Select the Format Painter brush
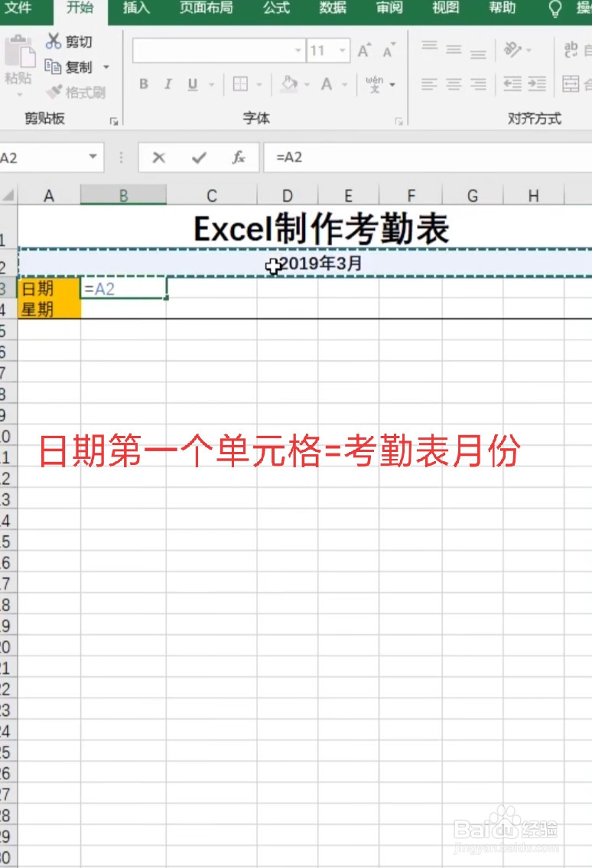 (54, 91)
